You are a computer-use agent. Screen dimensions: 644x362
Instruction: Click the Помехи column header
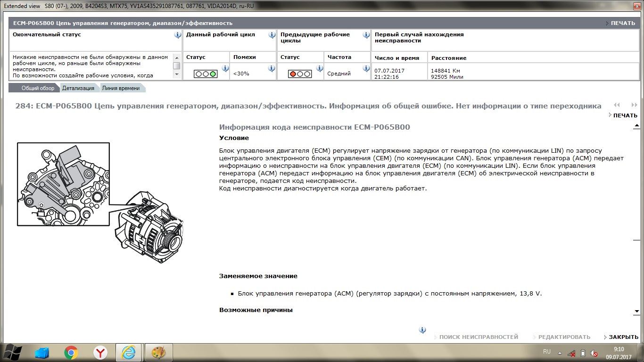point(245,57)
